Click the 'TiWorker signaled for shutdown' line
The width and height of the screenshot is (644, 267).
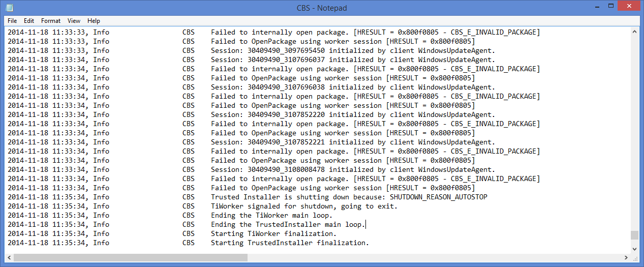click(304, 206)
